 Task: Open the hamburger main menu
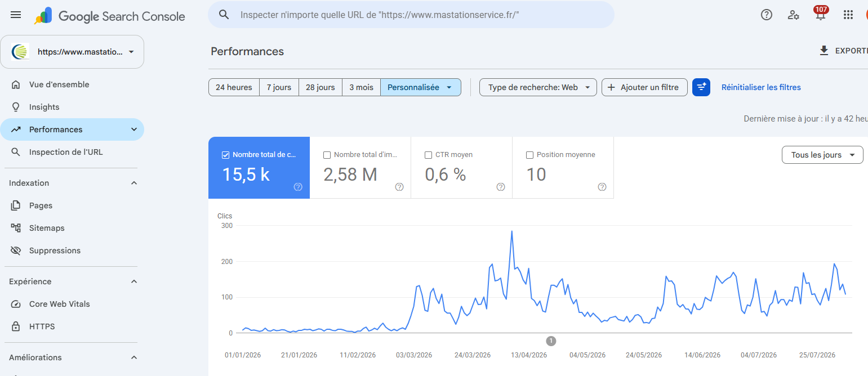tap(16, 15)
